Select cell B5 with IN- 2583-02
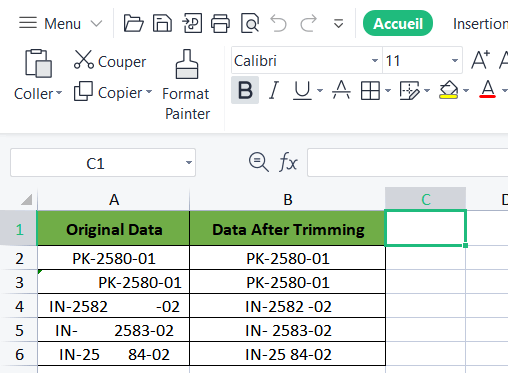 (287, 330)
